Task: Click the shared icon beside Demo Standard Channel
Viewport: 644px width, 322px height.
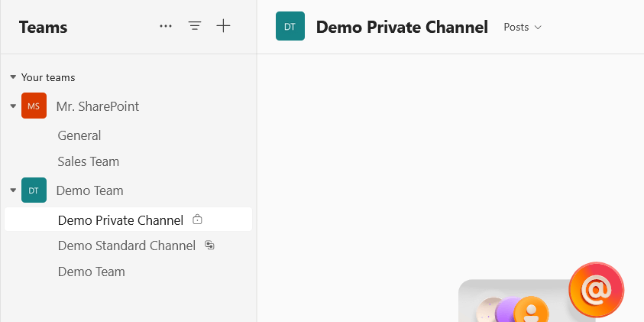Action: click(x=210, y=245)
